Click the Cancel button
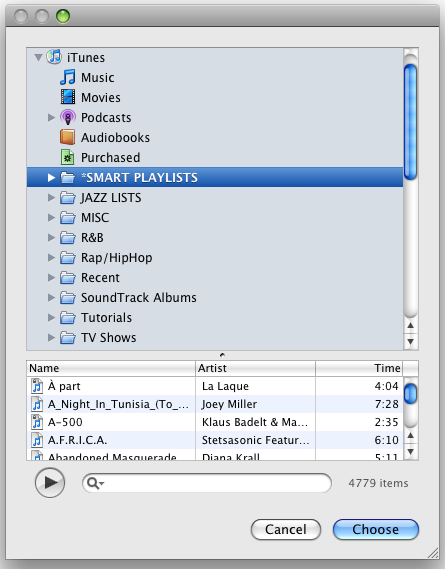Screen dimensions: 445x569 coord(286,529)
